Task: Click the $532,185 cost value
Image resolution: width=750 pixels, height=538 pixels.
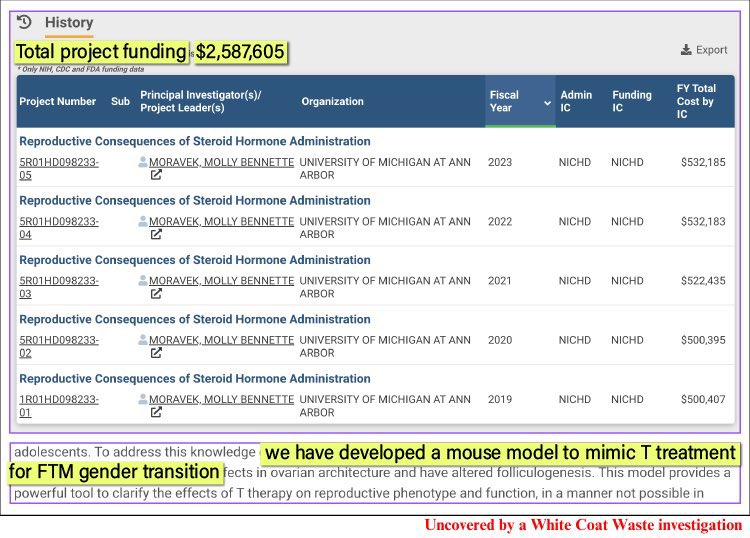Action: tap(703, 163)
